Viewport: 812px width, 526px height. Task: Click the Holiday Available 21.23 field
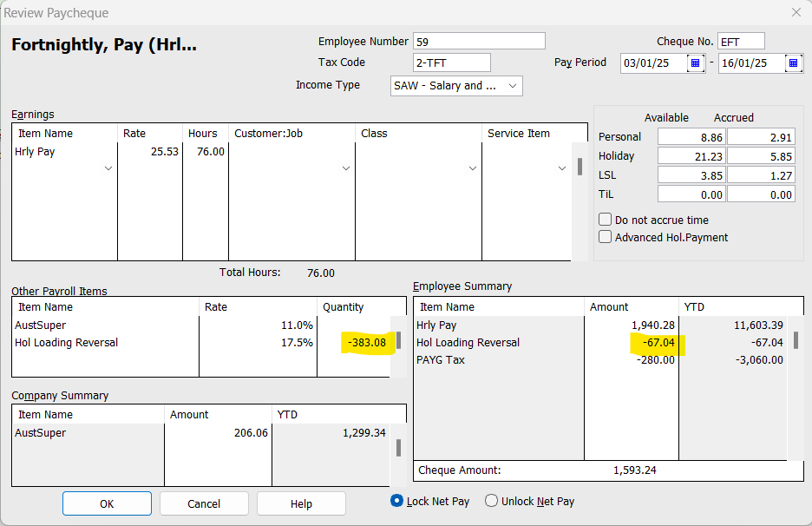coord(691,156)
